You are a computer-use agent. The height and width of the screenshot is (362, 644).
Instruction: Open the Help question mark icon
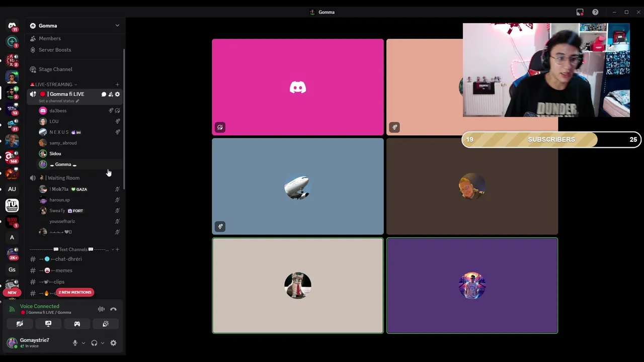595,12
